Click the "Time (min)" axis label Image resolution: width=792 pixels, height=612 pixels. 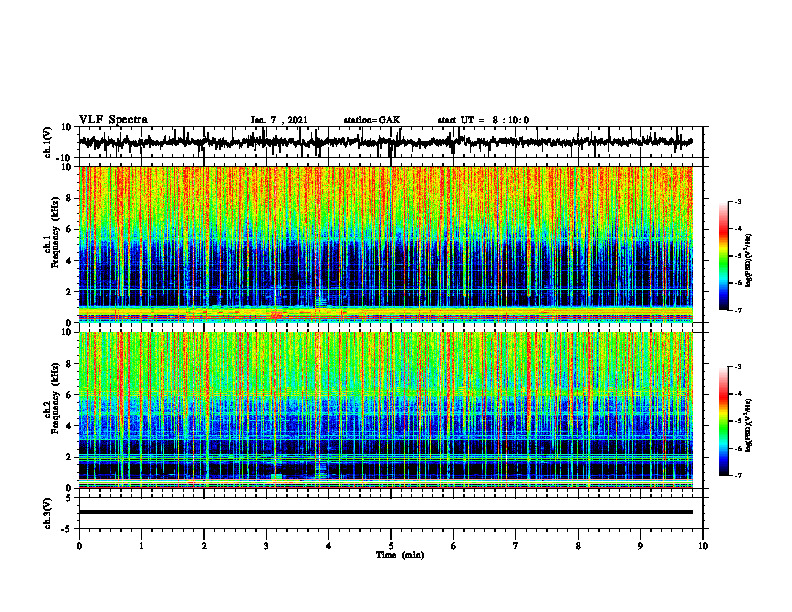[400, 555]
